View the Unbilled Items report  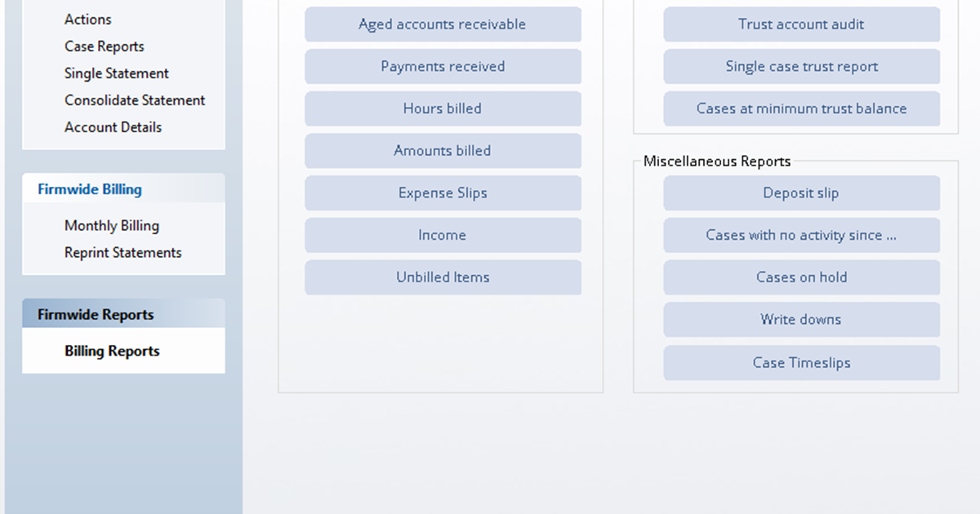443,277
